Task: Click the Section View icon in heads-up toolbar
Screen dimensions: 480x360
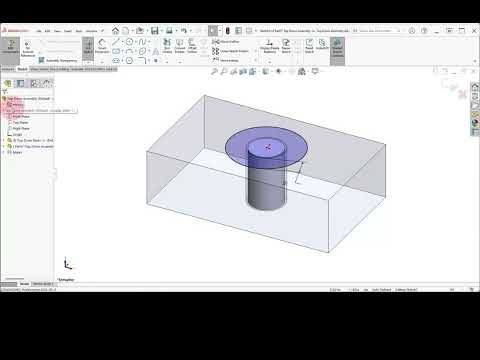Action: 243,71
